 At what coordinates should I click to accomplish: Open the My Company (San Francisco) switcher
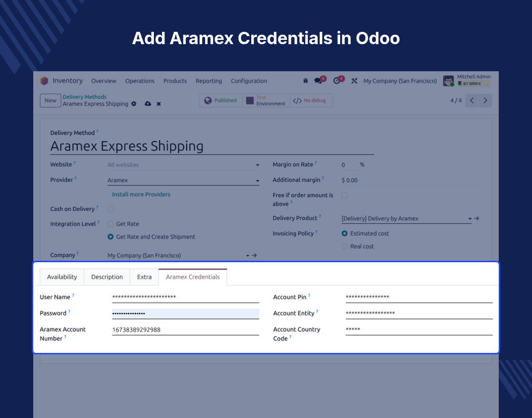[x=400, y=81]
